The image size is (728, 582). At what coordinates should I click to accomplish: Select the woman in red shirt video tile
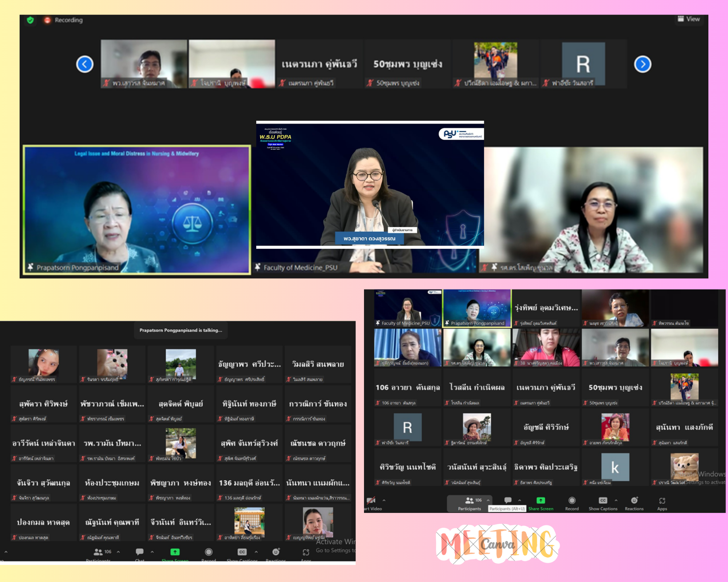(x=546, y=348)
